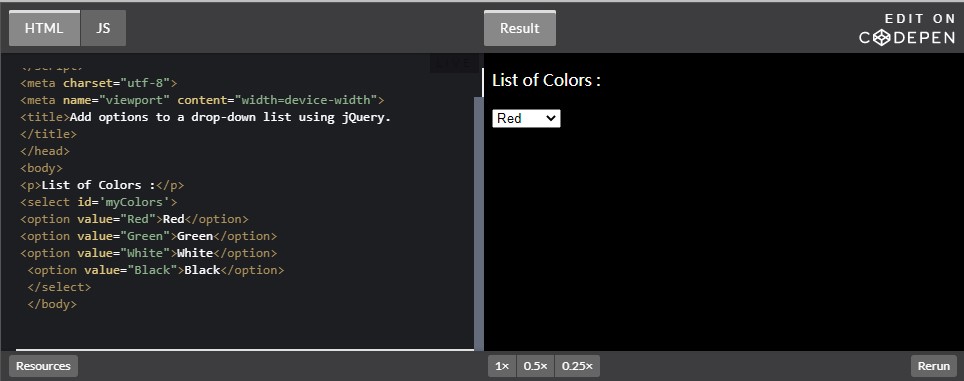Set result zoom to 0.5×
The width and height of the screenshot is (964, 381).
coord(535,366)
